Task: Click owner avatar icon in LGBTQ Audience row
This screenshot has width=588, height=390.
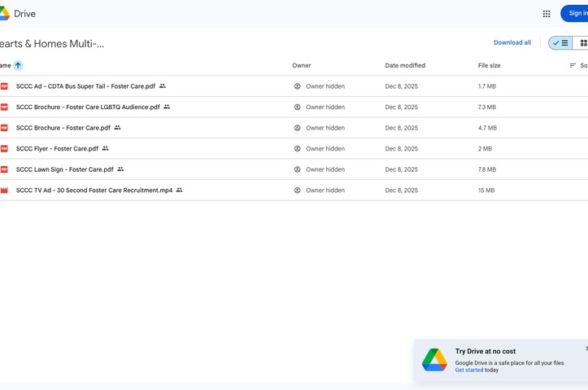Action: pos(297,107)
